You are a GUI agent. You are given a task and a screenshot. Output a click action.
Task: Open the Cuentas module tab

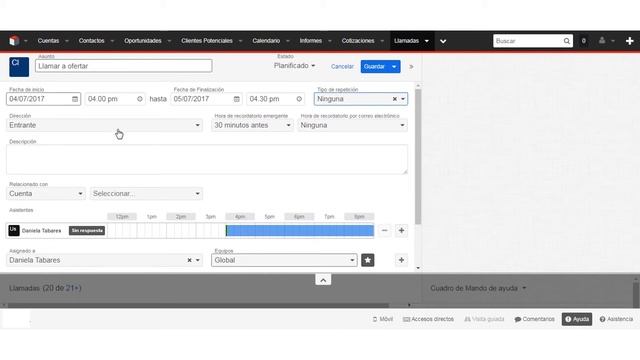[x=48, y=41]
